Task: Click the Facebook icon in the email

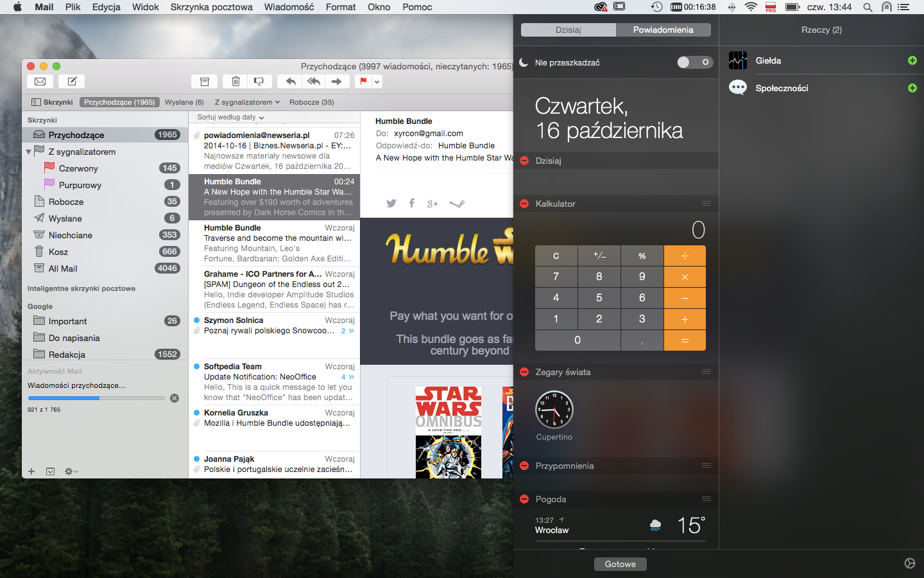Action: 412,204
